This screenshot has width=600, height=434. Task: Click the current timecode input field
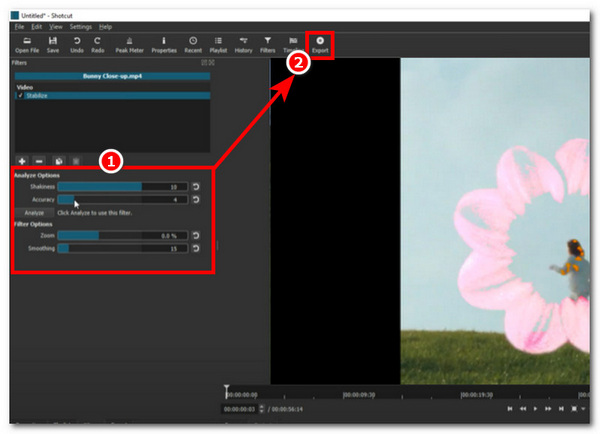click(x=237, y=409)
